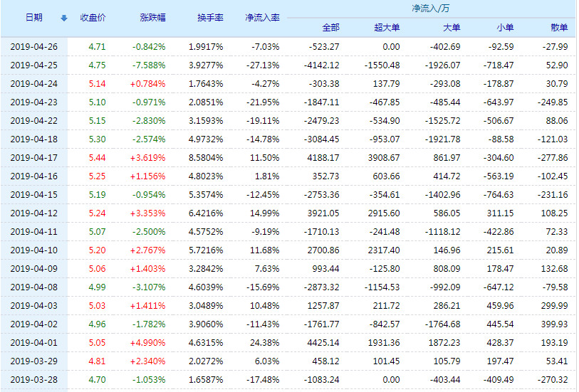Click the blue sort arrow beside 日期
This screenshot has width=579, height=392.
point(64,18)
